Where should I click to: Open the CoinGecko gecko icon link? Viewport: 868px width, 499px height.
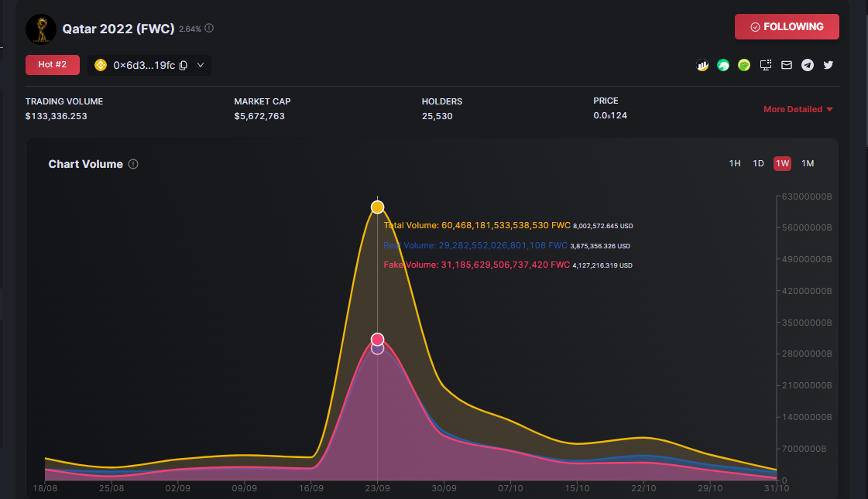point(744,65)
